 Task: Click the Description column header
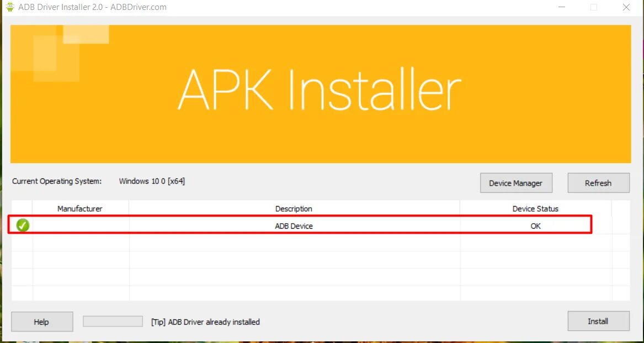click(x=294, y=209)
